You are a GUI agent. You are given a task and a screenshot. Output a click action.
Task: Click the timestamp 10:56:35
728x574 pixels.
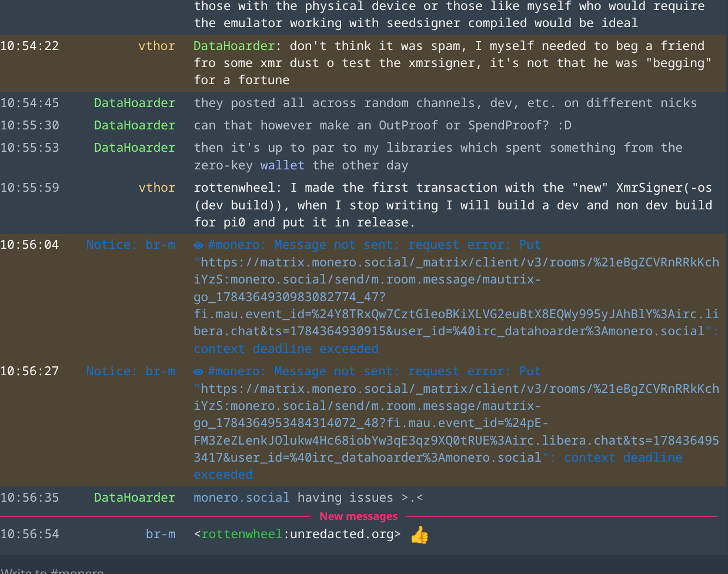pyautogui.click(x=29, y=498)
